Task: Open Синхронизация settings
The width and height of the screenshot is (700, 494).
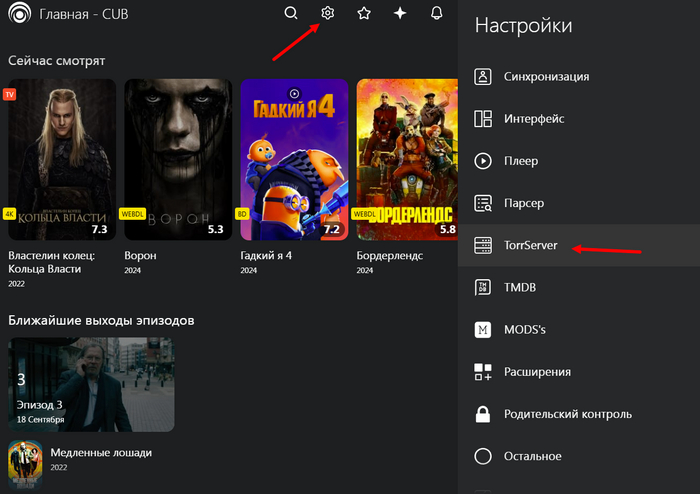Action: (579, 77)
